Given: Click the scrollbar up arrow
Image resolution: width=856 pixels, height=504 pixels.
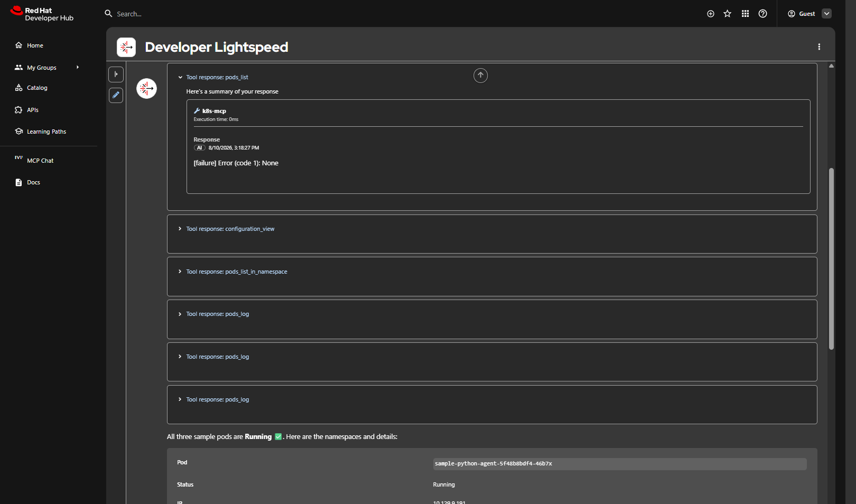Looking at the screenshot, I should click(831, 66).
